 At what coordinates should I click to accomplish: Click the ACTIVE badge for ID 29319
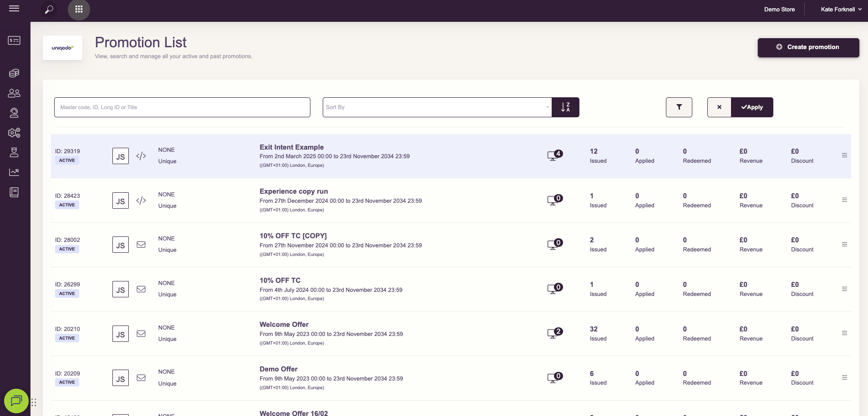click(67, 160)
